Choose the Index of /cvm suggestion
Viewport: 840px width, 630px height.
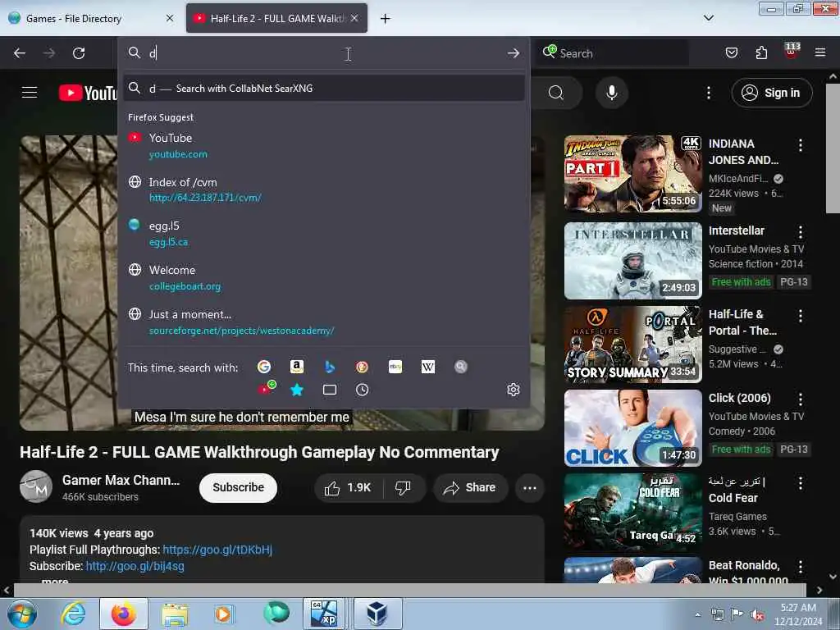(x=324, y=189)
